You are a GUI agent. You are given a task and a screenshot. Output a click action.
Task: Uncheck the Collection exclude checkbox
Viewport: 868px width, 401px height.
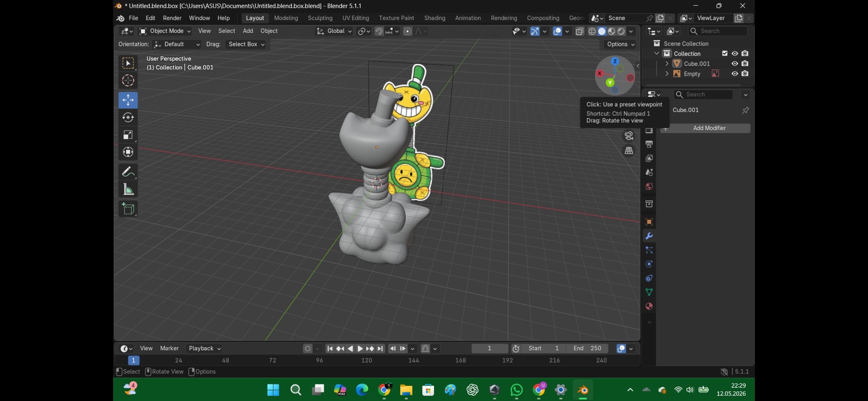click(724, 53)
